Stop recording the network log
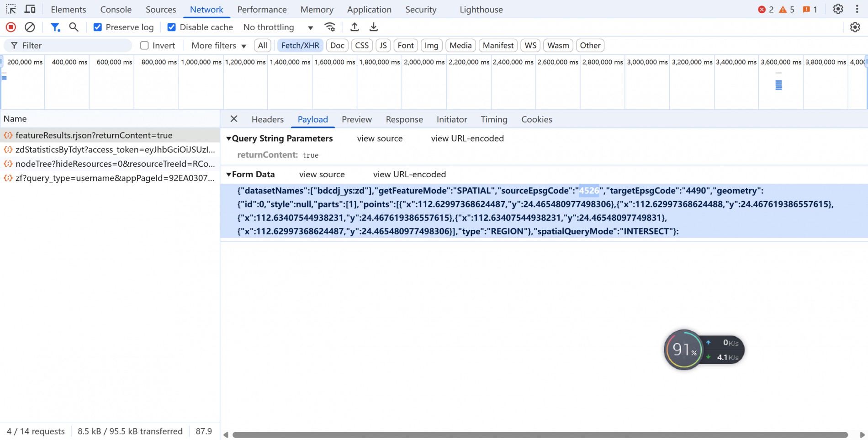This screenshot has height=440, width=868. (x=11, y=27)
